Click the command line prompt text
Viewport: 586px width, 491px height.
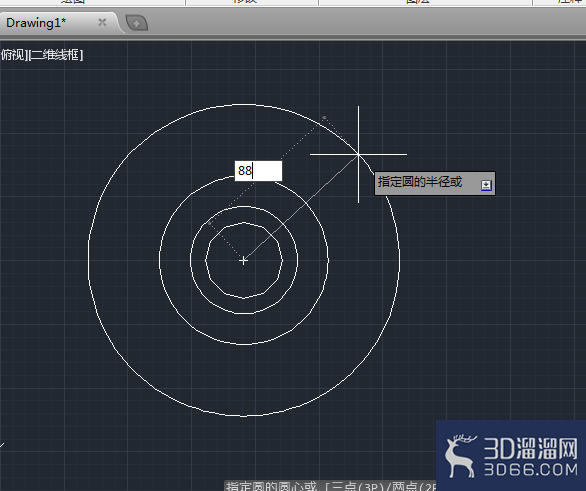[331, 486]
